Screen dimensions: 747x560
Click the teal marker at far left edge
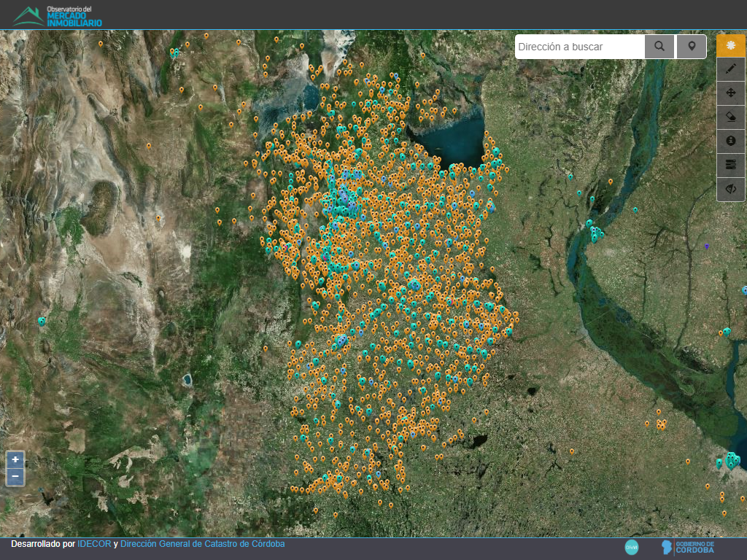(42, 321)
